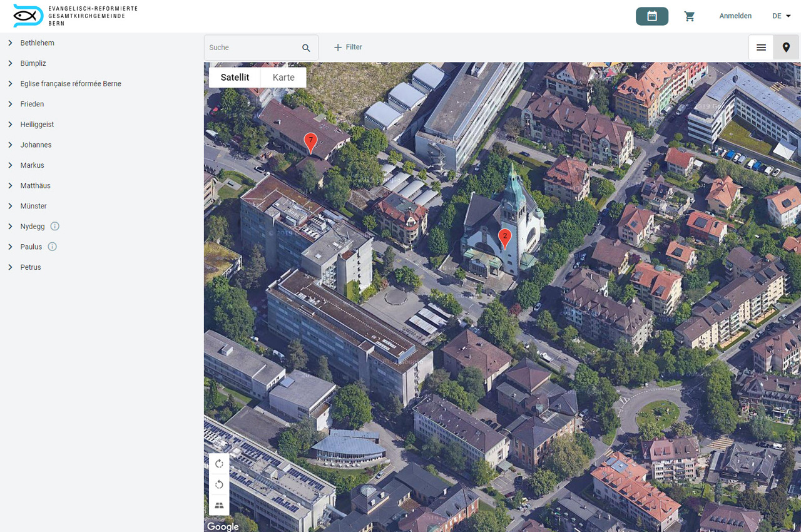
Task: Show the info for Paulus
Action: point(54,247)
